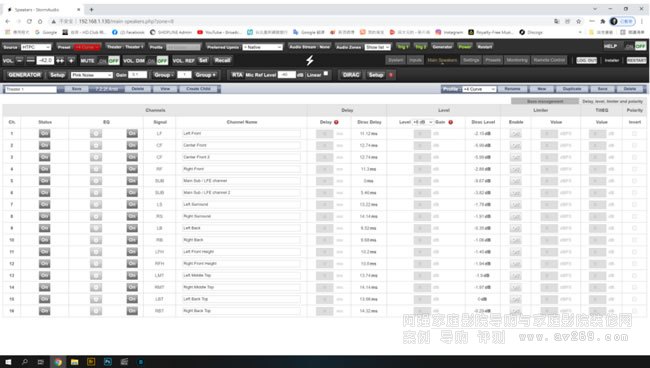Toggle VOL DIM switch
This screenshot has width=650, height=368.
(157, 61)
